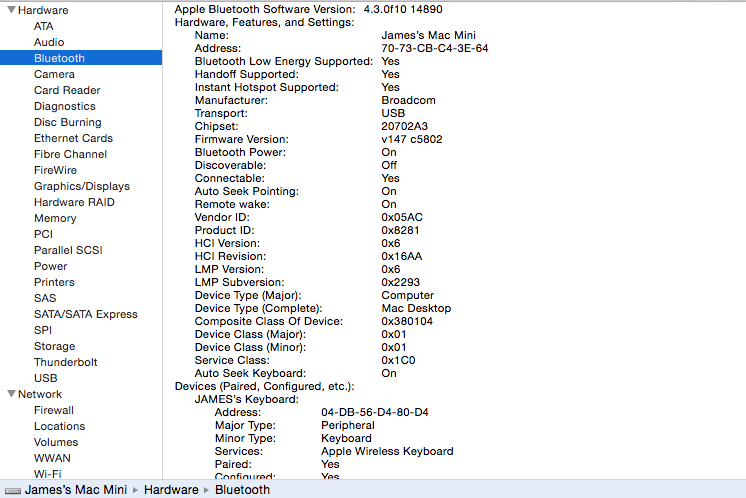The height and width of the screenshot is (498, 746).
Task: Select Volumes under Network
Action: pos(56,442)
